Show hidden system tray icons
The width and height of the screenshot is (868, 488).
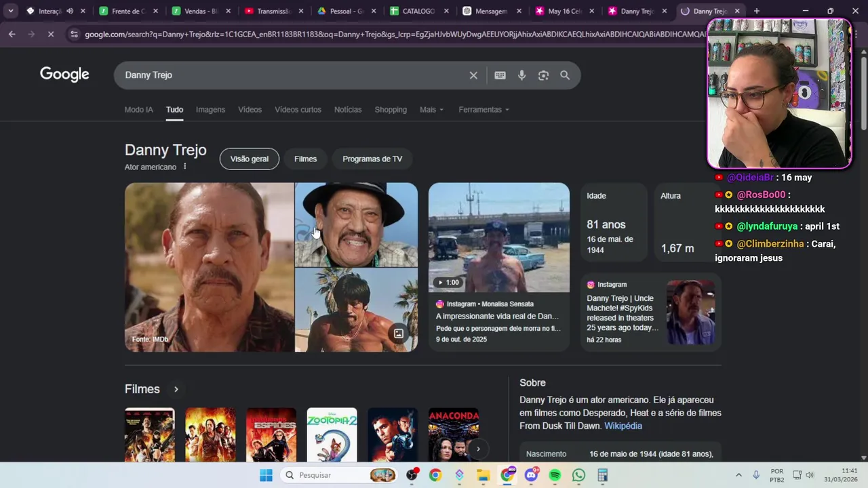click(738, 475)
